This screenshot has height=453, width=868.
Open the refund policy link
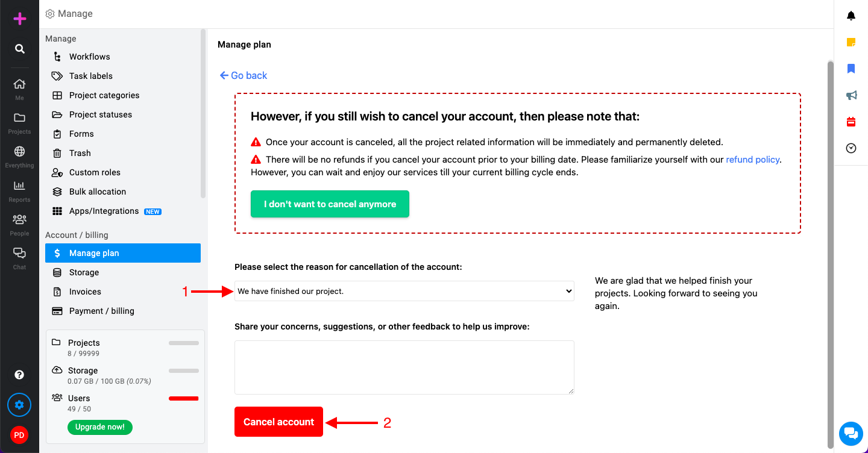(753, 160)
